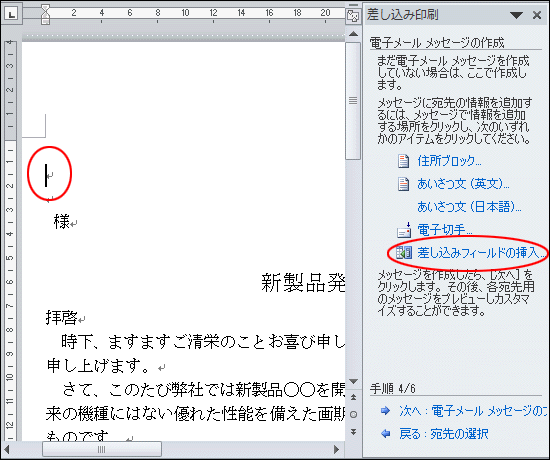Click the 住所ブロック document icon
Image resolution: width=550 pixels, height=460 pixels.
coord(403,161)
